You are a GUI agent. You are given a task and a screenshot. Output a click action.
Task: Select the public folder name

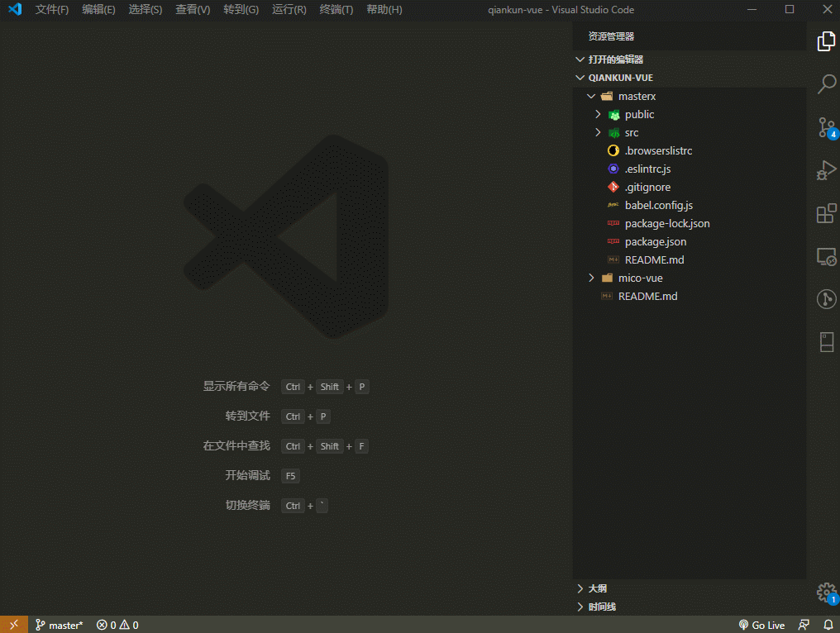coord(639,115)
